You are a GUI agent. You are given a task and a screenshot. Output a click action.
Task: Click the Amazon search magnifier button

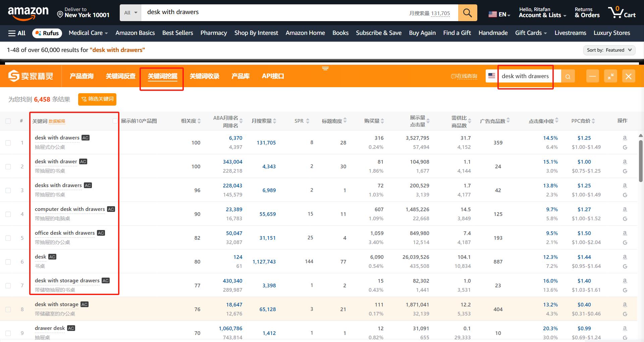[468, 13]
